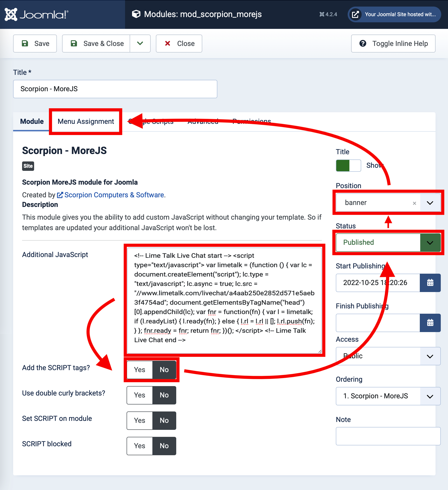Select No for Set SCRIPT on module

(x=164, y=420)
